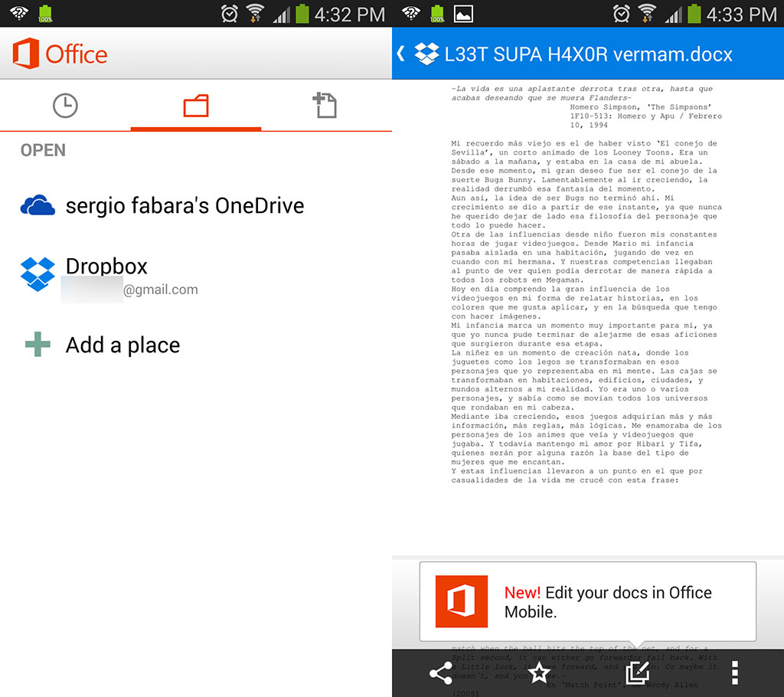
Task: Tap the Edit your docs in Office Mobile tip
Action: (x=587, y=601)
